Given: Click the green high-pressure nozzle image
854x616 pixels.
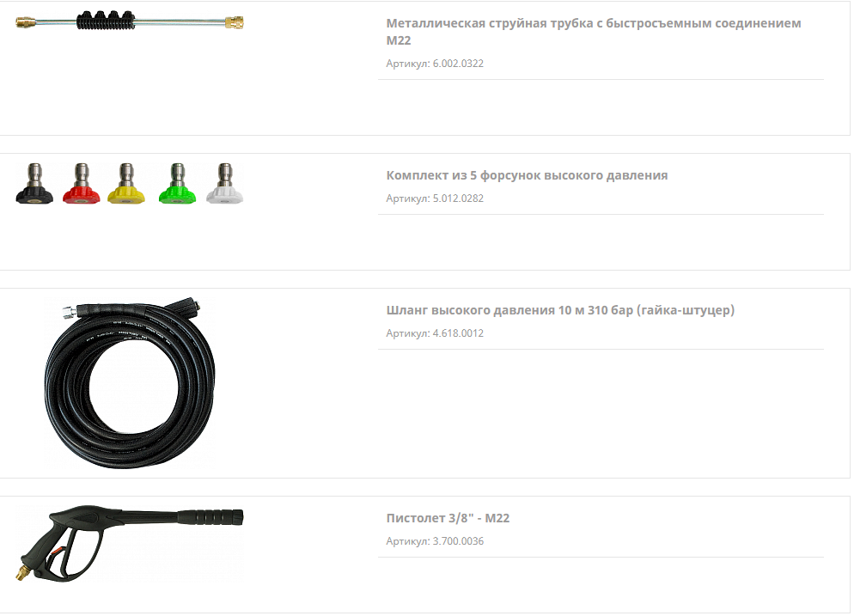Looking at the screenshot, I should tap(177, 184).
